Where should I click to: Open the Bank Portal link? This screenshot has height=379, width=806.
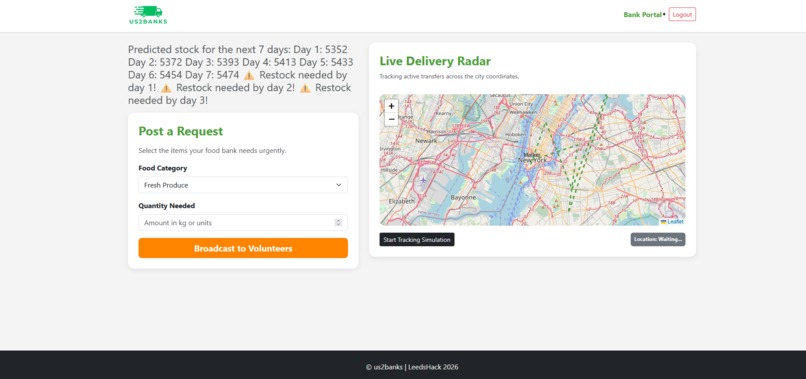642,14
